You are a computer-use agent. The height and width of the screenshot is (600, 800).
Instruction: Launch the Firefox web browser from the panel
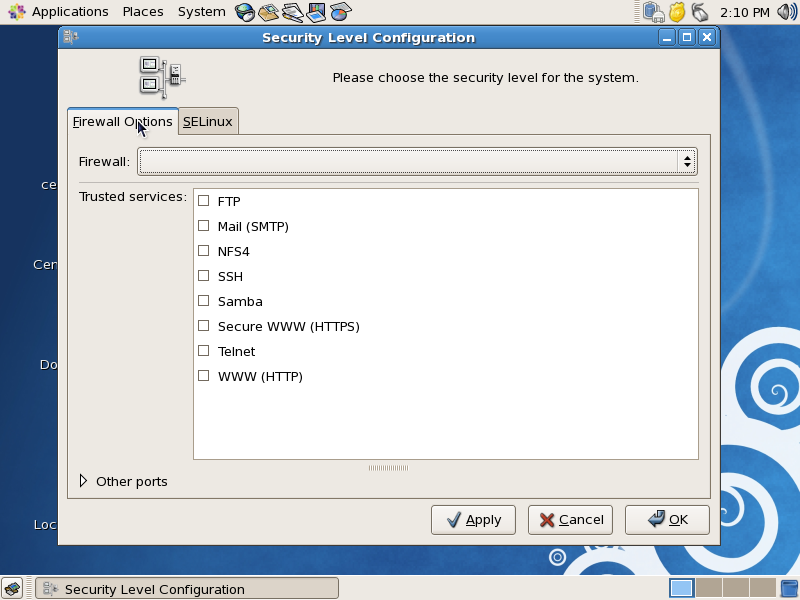243,11
